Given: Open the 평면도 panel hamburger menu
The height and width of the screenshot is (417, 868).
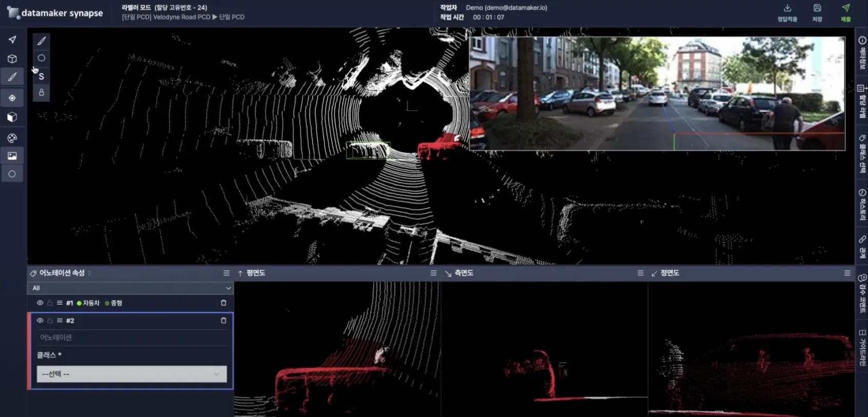Looking at the screenshot, I should [433, 273].
